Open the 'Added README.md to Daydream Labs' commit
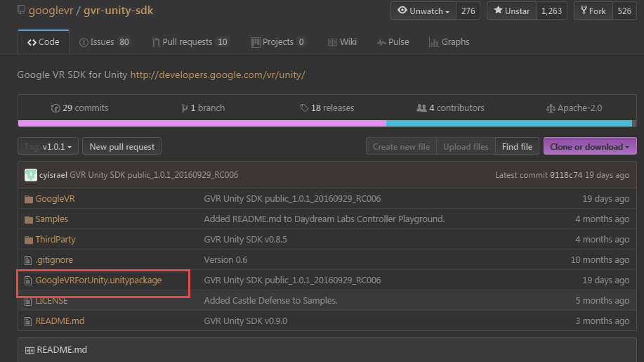 tap(324, 219)
